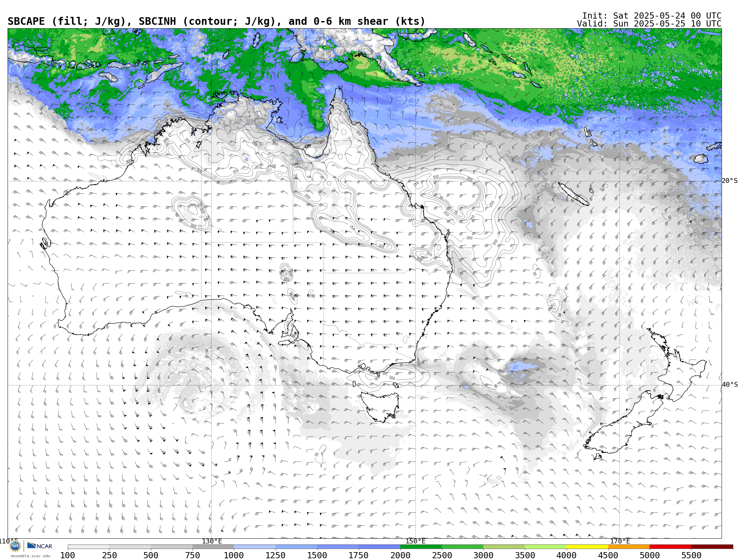Pick the yellow colorbar segment at 4000
The height and width of the screenshot is (560, 744).
pos(587,547)
